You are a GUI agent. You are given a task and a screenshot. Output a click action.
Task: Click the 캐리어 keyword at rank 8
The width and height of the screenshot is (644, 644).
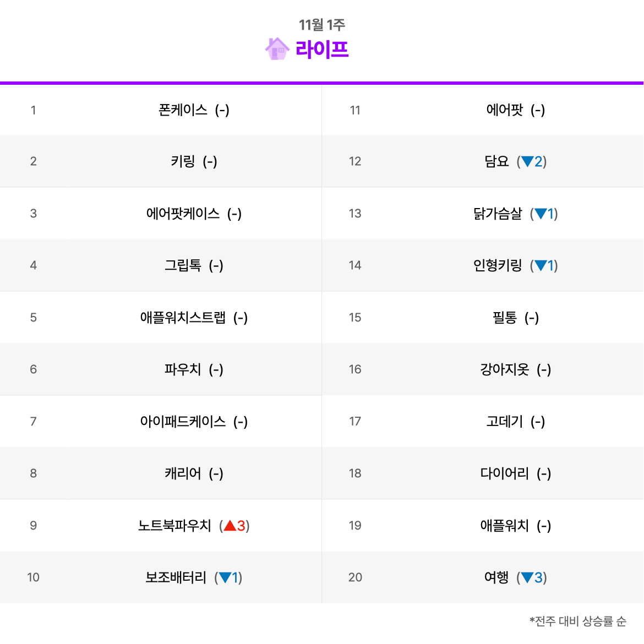[x=183, y=473]
